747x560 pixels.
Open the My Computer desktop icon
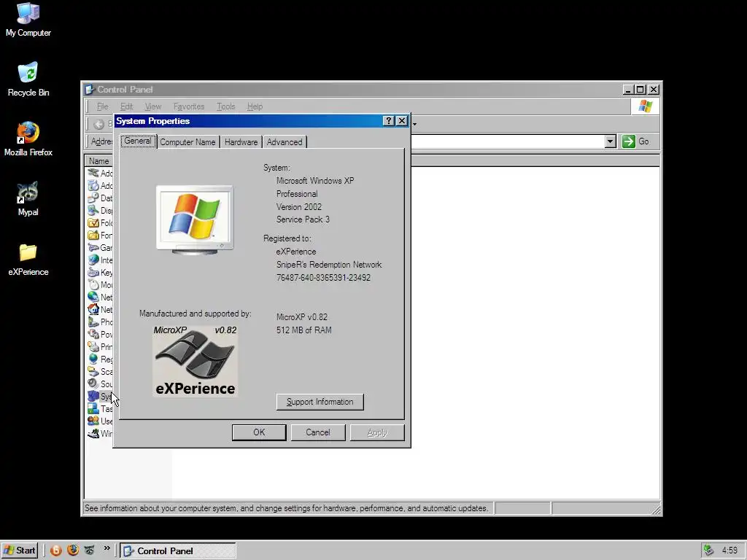pos(28,20)
